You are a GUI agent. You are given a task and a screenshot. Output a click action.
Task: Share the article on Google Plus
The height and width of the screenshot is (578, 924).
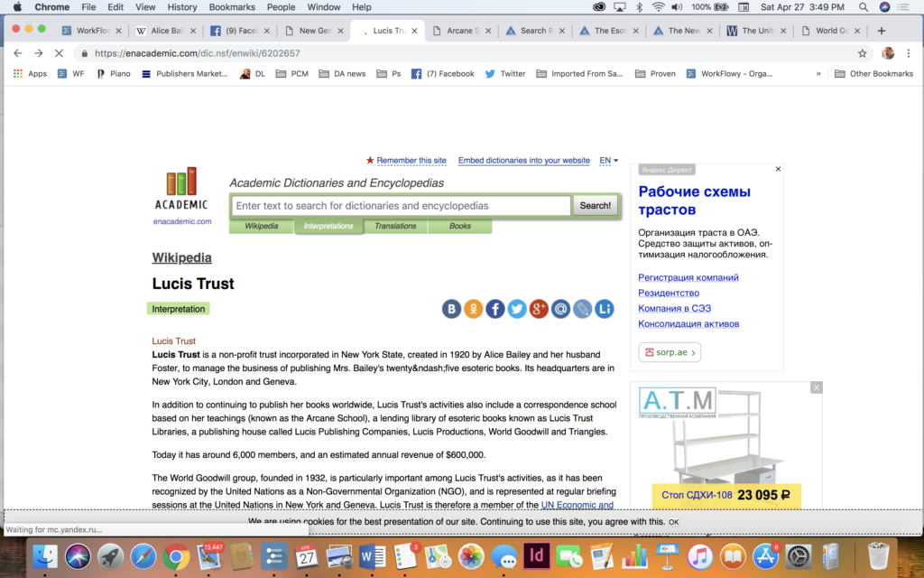coord(539,309)
